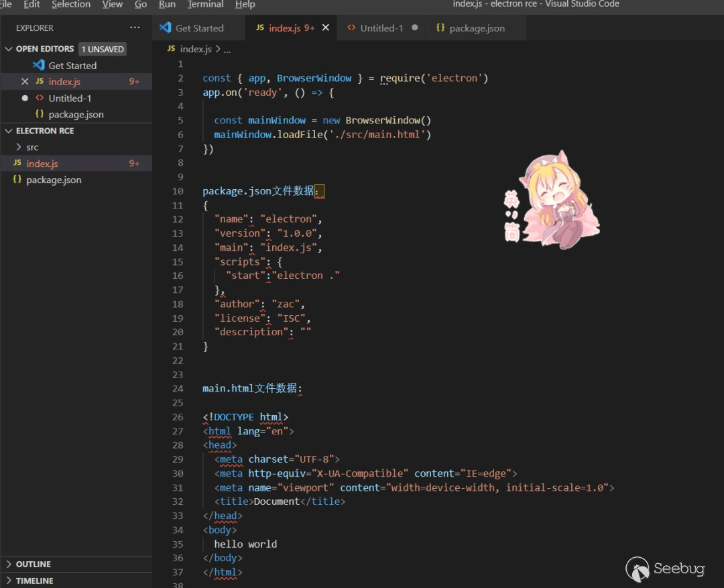Screen dimensions: 724x588
Task: Expand the Timeline panel
Action: 34,581
